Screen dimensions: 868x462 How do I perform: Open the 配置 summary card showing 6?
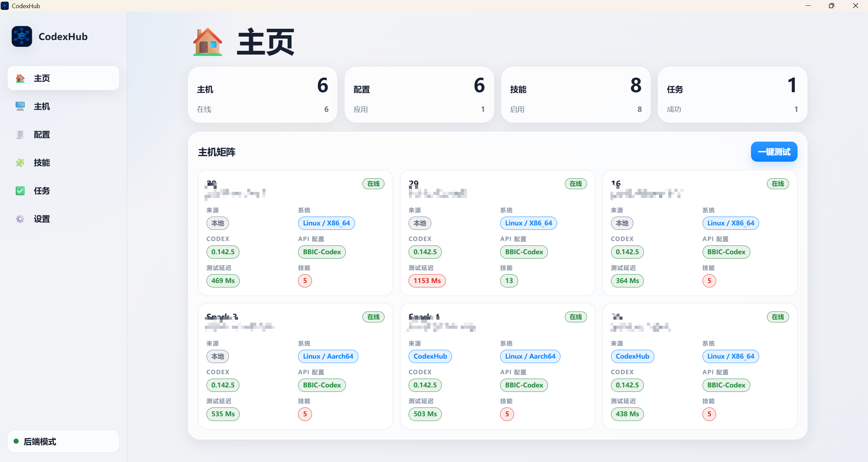point(419,95)
